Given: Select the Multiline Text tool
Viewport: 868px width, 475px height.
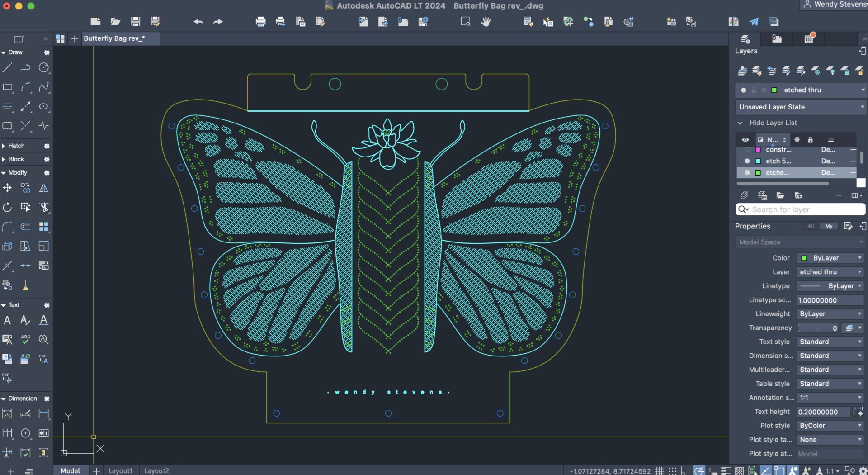Looking at the screenshot, I should [8, 320].
